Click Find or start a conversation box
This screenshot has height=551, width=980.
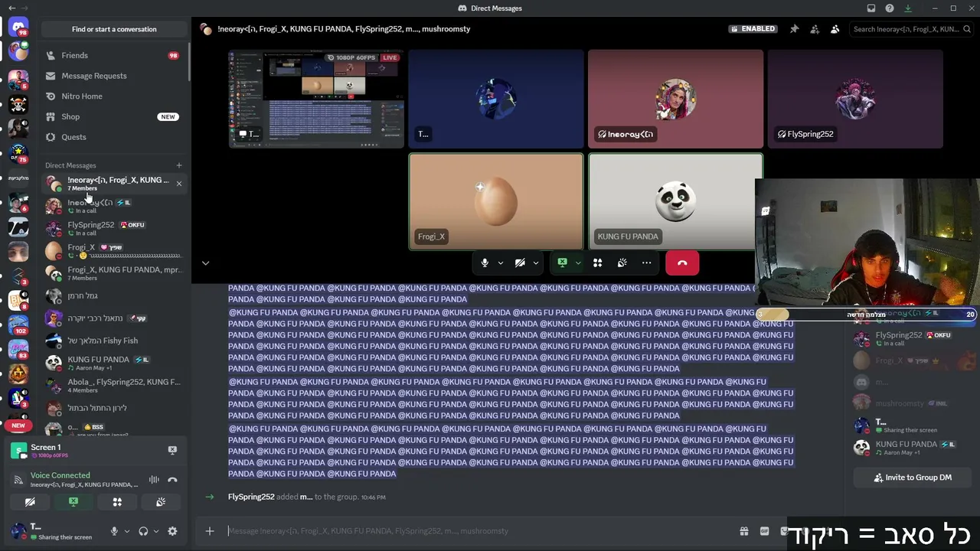(114, 29)
